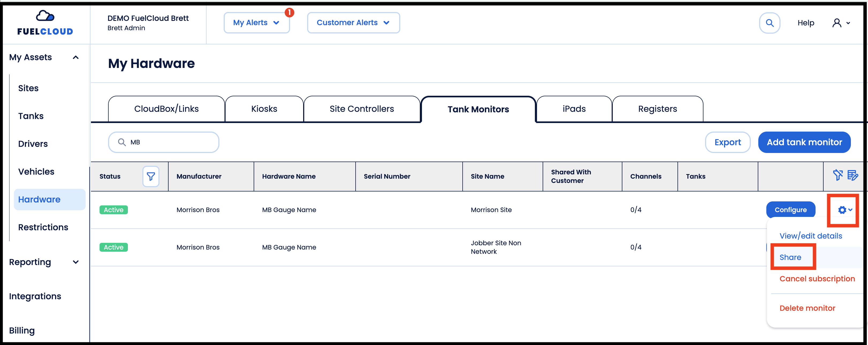Open the user account menu icon
Image resolution: width=868 pixels, height=345 pixels.
(842, 23)
